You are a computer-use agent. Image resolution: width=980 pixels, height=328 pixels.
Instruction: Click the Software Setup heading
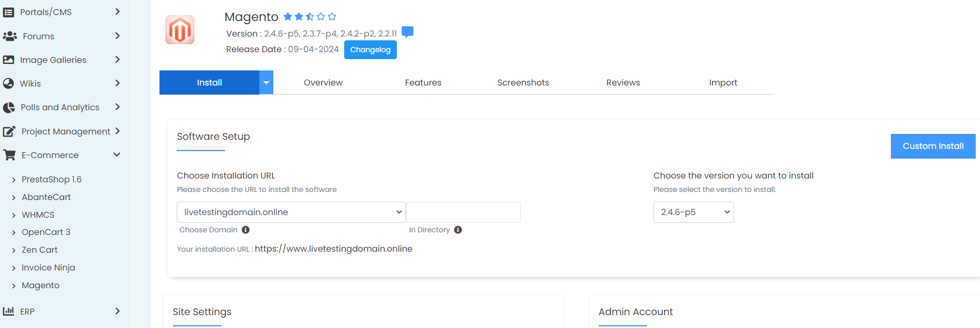point(213,137)
